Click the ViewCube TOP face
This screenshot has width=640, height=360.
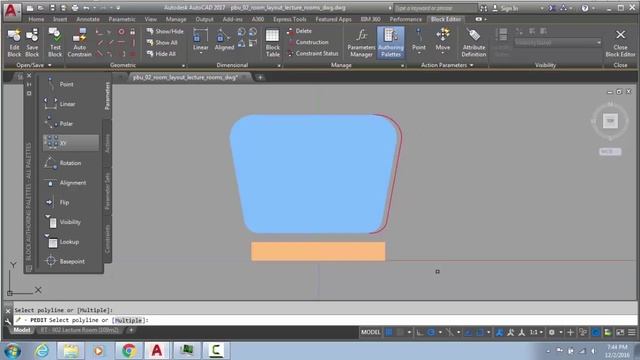tap(610, 121)
